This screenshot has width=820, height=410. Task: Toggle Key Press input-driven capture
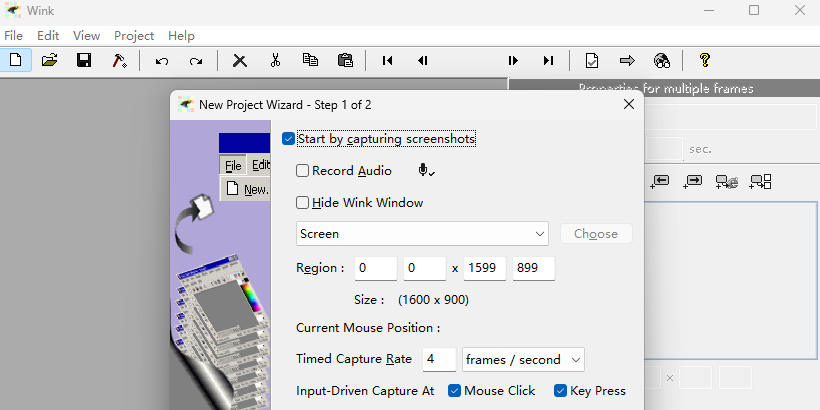(561, 391)
